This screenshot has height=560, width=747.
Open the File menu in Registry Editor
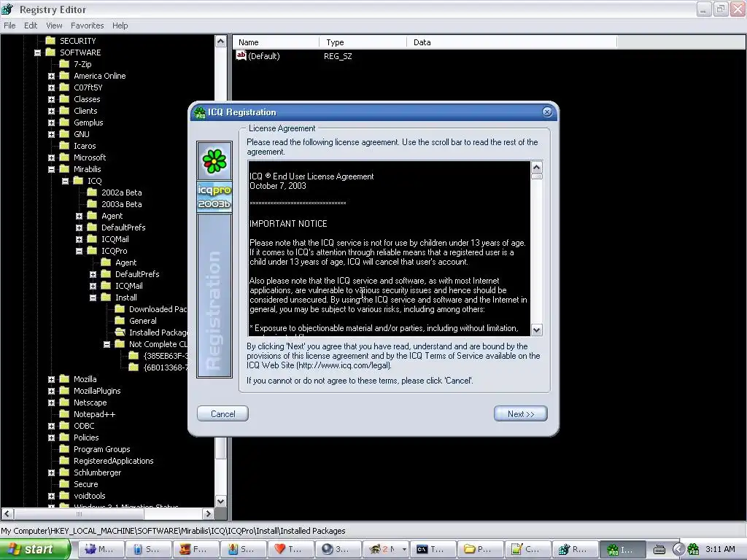point(9,26)
